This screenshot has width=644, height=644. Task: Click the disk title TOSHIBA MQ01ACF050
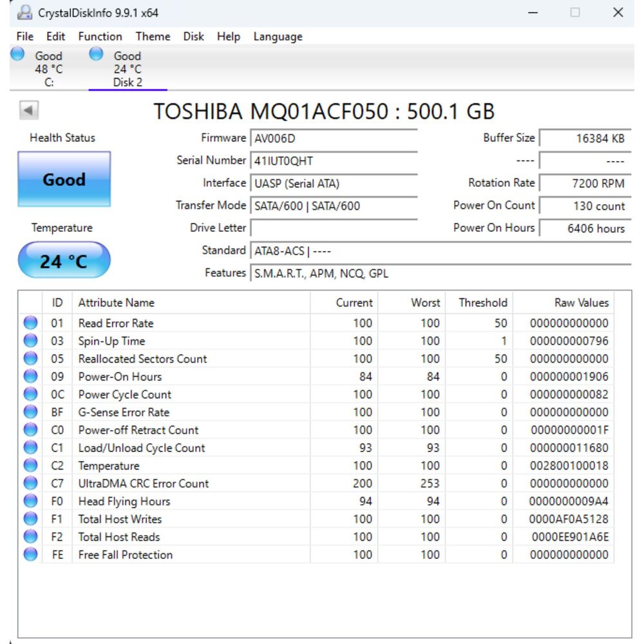point(324,111)
